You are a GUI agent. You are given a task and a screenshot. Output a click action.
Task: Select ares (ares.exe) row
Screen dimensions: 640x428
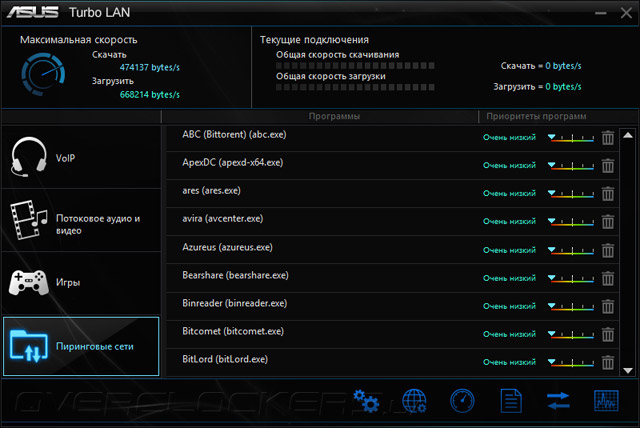tap(392, 194)
